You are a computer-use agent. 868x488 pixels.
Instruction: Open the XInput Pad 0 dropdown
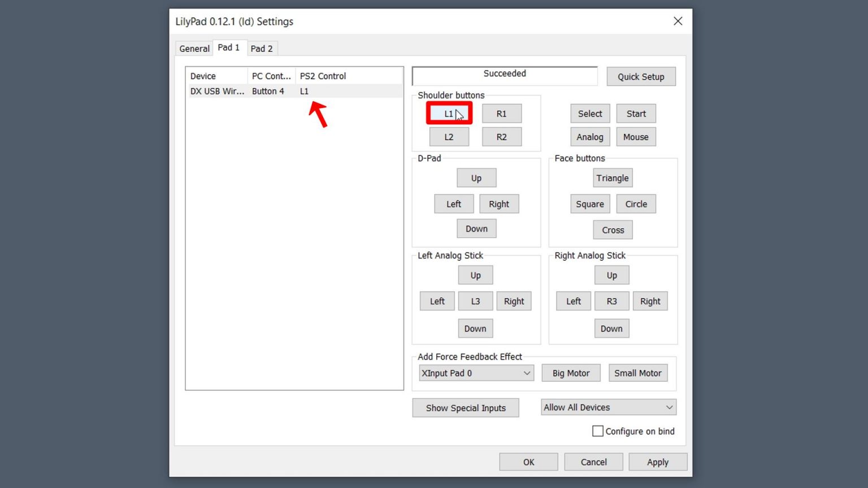476,373
